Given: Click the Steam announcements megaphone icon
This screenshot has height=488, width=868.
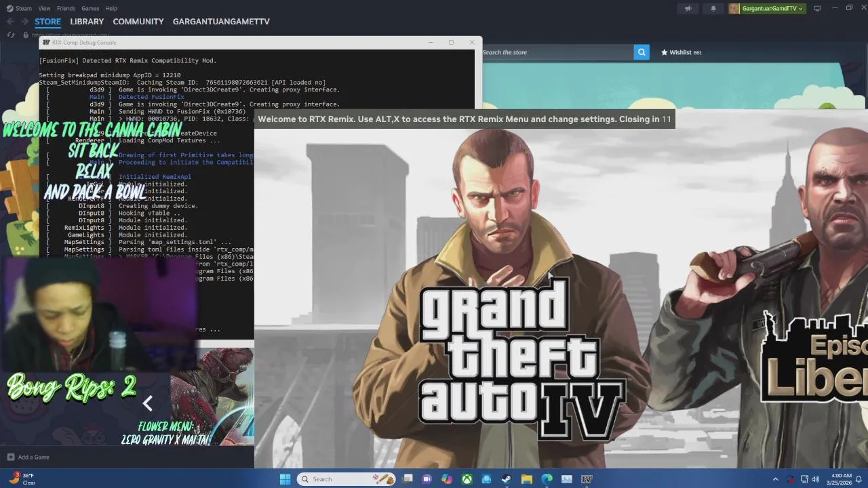Looking at the screenshot, I should 688,8.
